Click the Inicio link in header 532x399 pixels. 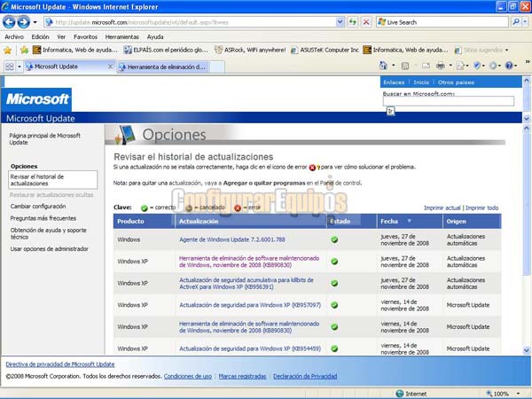[x=421, y=82]
